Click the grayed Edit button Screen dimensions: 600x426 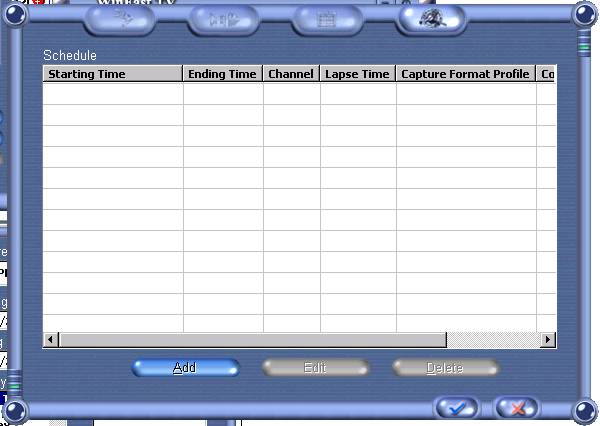pyautogui.click(x=315, y=368)
